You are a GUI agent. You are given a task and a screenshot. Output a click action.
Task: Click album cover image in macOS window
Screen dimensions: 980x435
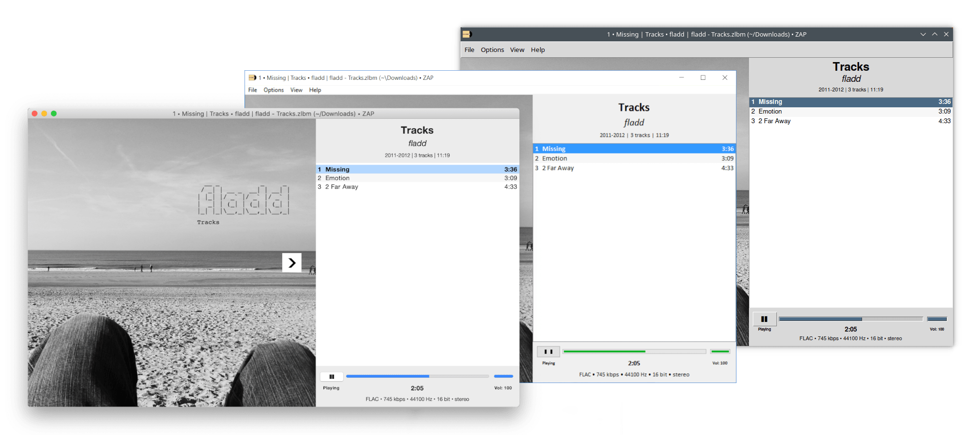click(x=172, y=263)
